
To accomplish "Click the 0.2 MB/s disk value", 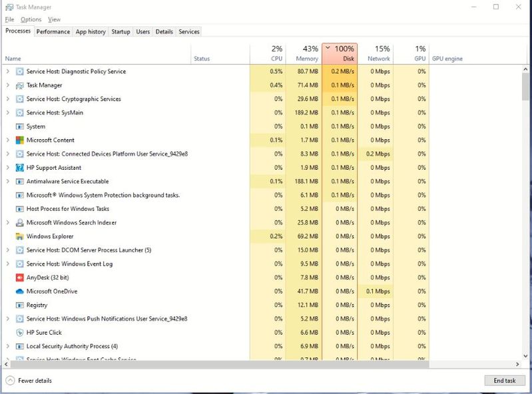I will [x=343, y=71].
